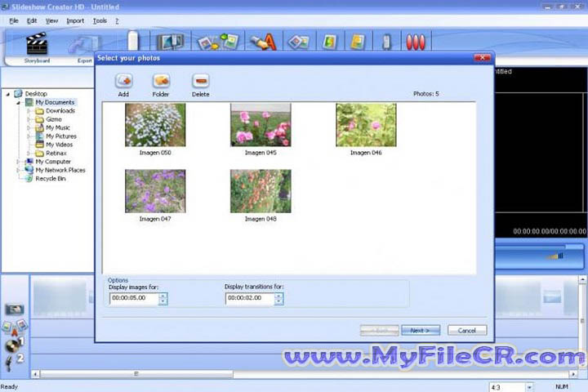Click the Add photo icon
Screen dimensions: 588x392
(x=123, y=81)
